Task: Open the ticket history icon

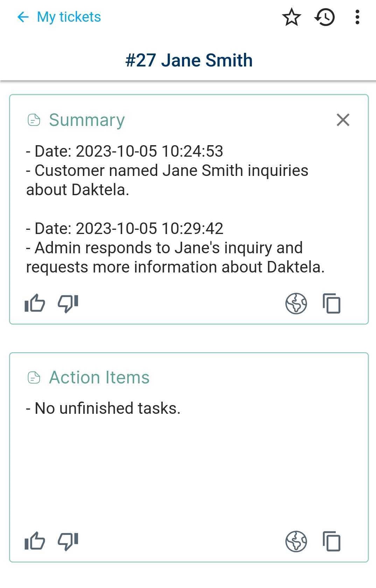Action: (324, 17)
